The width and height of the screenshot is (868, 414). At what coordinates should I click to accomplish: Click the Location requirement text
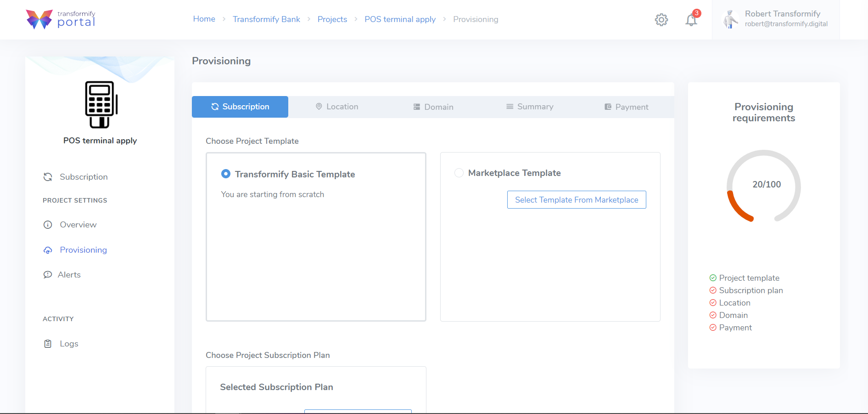734,303
